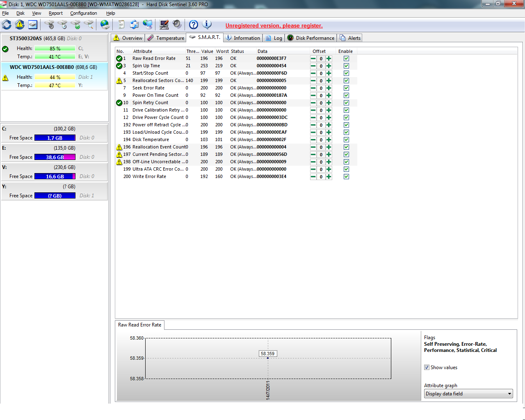Click the speaker sound toolbar icon
This screenshot has height=420, width=525.
[177, 25]
